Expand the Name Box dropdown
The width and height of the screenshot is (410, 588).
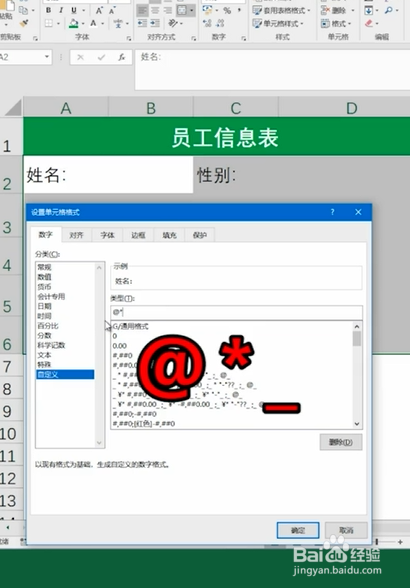47,57
